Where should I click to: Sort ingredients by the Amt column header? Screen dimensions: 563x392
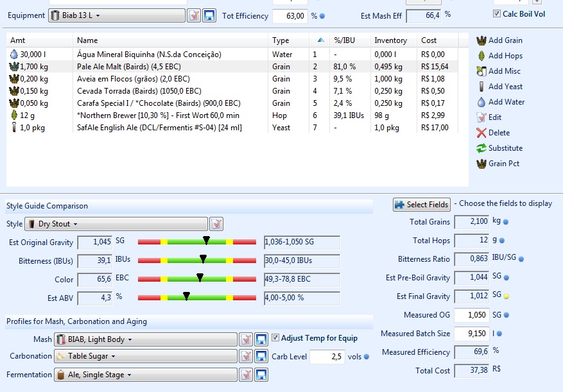[40, 40]
